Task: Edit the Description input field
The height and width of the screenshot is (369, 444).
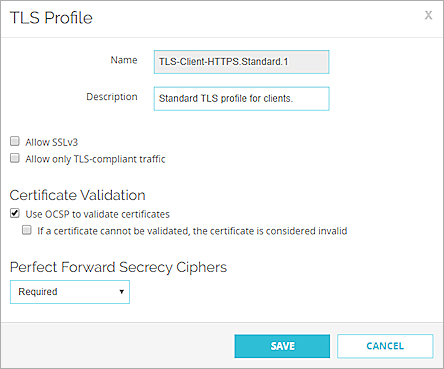Action: (x=241, y=99)
